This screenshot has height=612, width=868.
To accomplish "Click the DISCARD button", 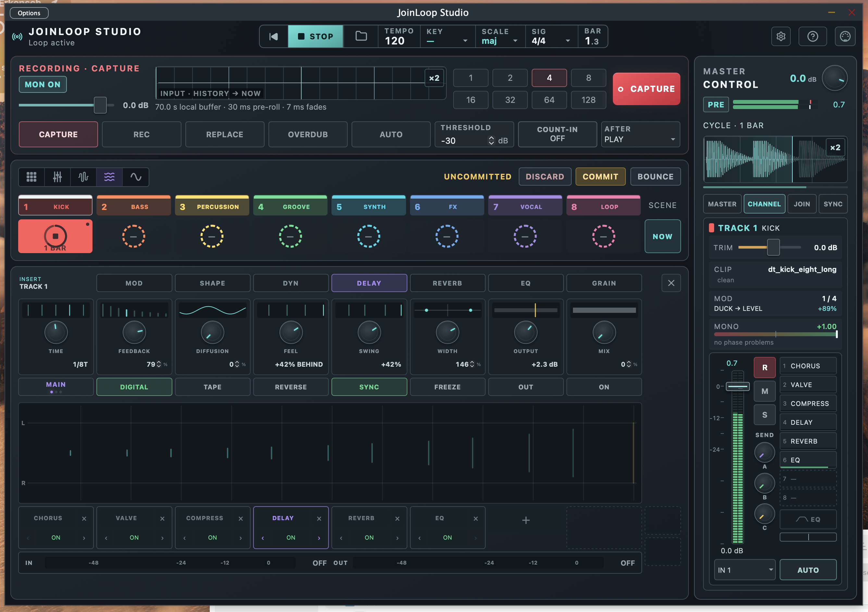I will pyautogui.click(x=545, y=177).
